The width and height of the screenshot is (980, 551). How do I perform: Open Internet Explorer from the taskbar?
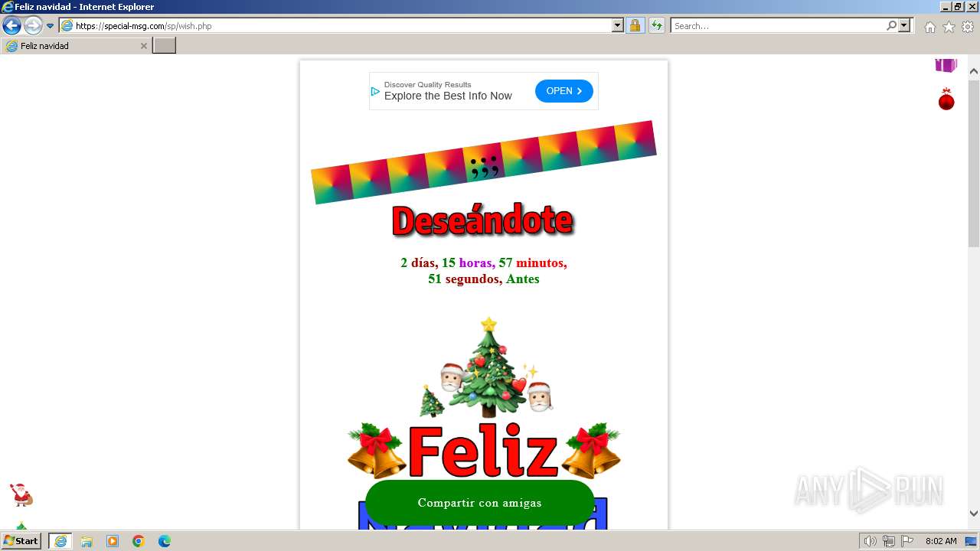click(60, 541)
